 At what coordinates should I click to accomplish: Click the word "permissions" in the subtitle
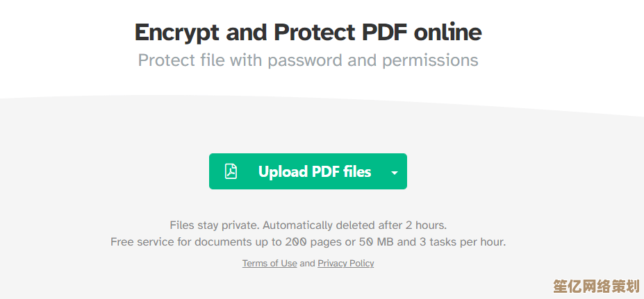429,60
